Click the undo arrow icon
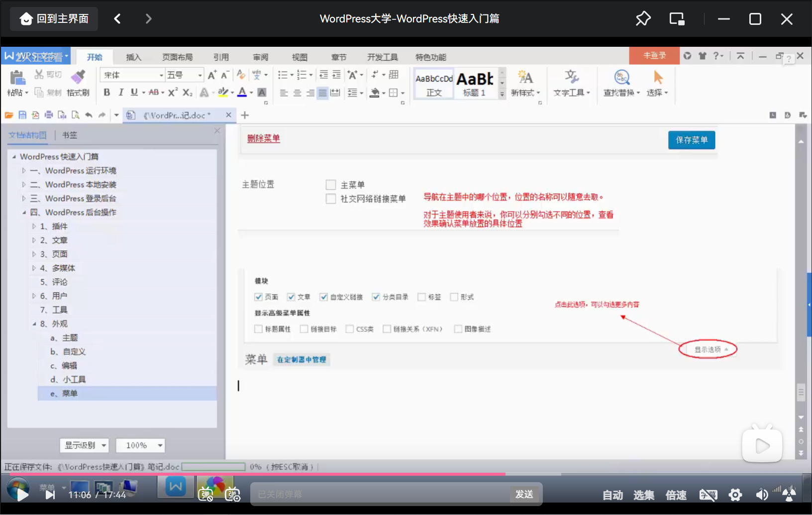The height and width of the screenshot is (515, 812). [89, 115]
